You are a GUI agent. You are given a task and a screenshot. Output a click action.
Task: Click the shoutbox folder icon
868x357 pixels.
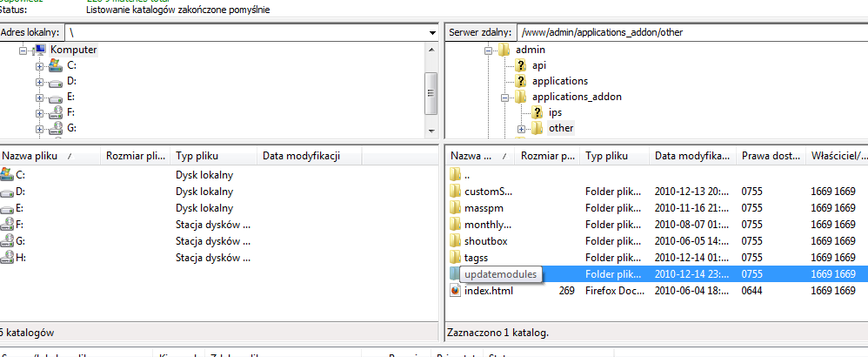pos(455,241)
